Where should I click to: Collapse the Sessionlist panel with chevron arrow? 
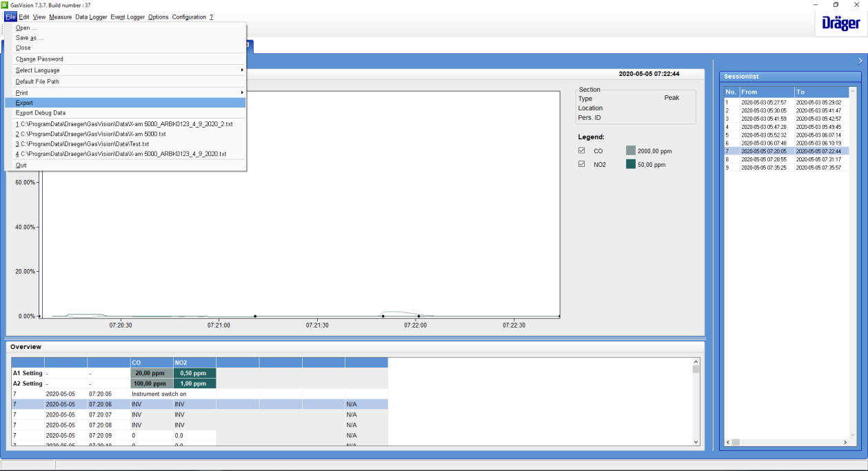(x=860, y=61)
